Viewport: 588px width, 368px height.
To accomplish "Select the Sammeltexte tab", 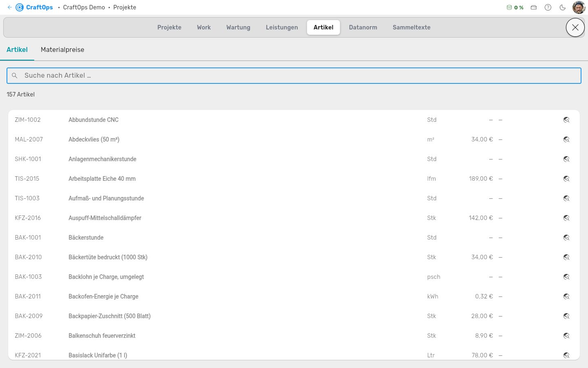I will [x=412, y=27].
